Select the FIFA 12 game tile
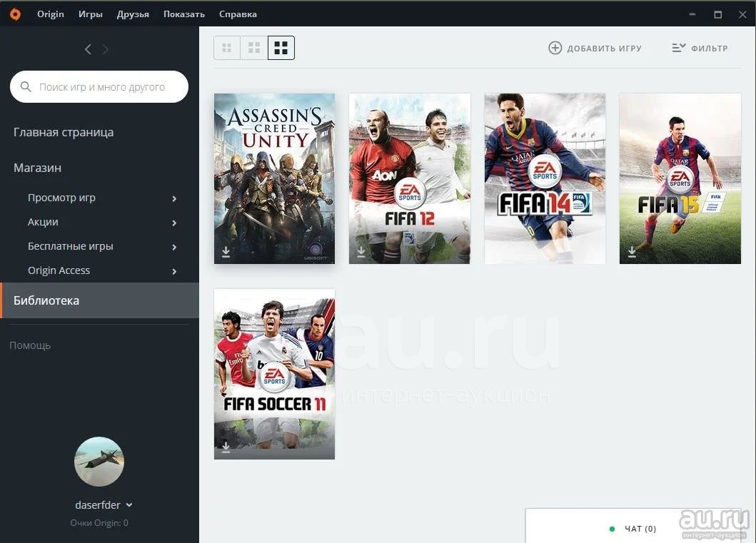 pyautogui.click(x=409, y=179)
